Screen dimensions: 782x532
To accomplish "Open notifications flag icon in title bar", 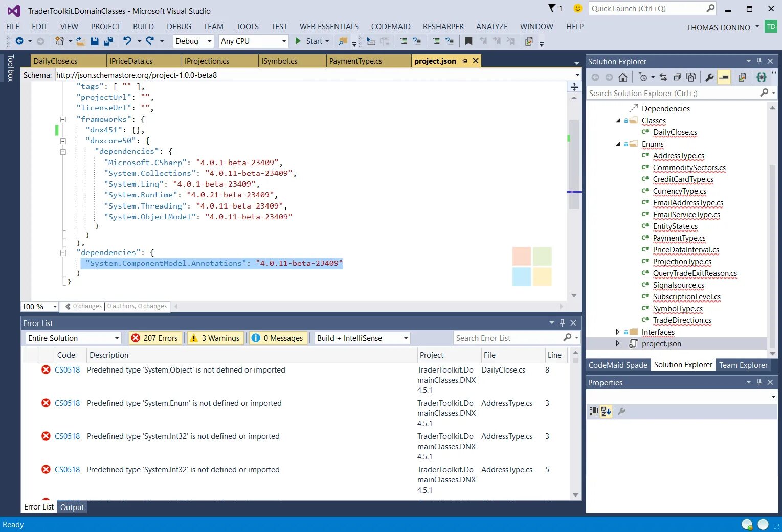I will click(552, 8).
